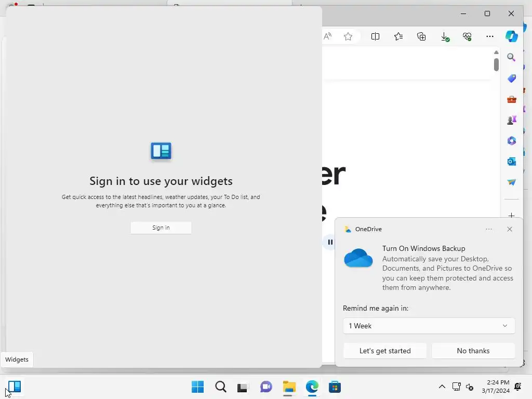This screenshot has width=532, height=399.
Task: Click Microsoft Edge on taskbar
Action: [312, 387]
